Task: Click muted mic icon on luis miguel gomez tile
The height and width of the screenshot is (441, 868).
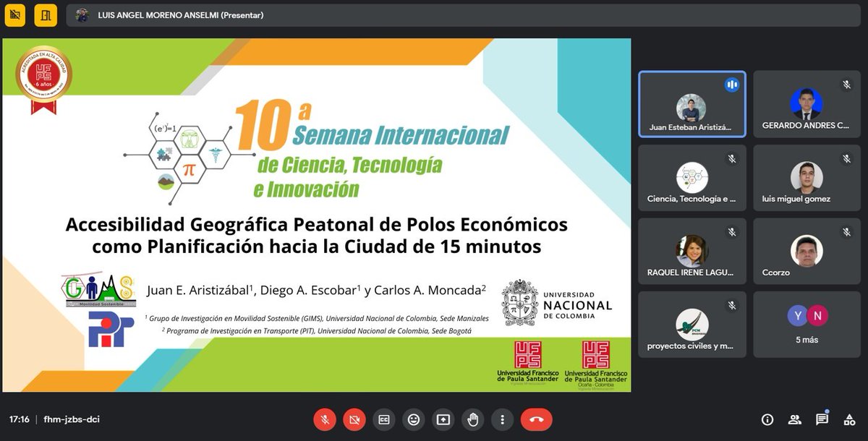Action: tap(846, 158)
